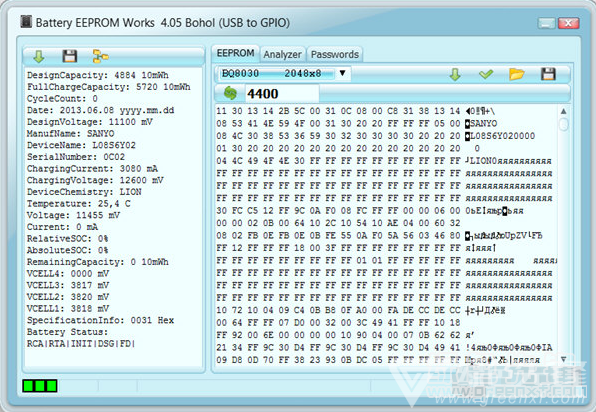Click the hex dump scrollbar down arrow

[564, 359]
